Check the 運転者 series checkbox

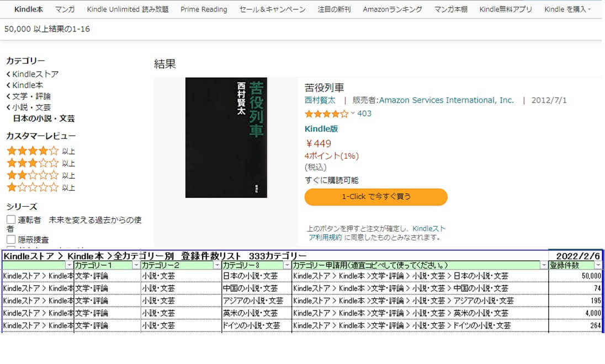(x=11, y=220)
